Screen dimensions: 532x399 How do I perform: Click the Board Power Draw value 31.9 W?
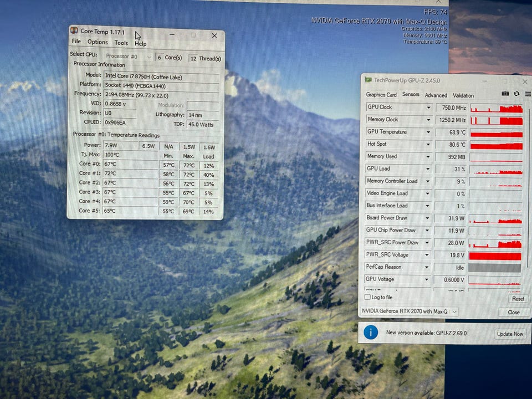coord(450,218)
